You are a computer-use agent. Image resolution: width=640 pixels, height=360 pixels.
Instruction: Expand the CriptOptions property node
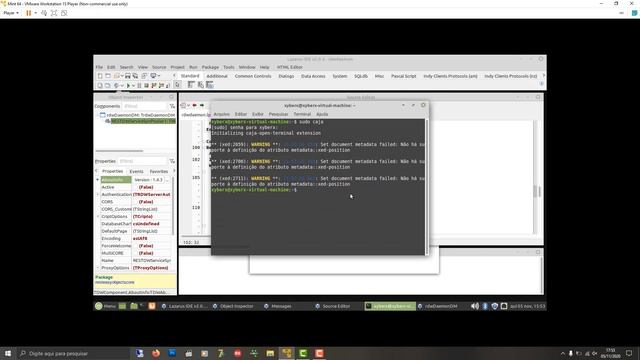[x=98, y=216]
